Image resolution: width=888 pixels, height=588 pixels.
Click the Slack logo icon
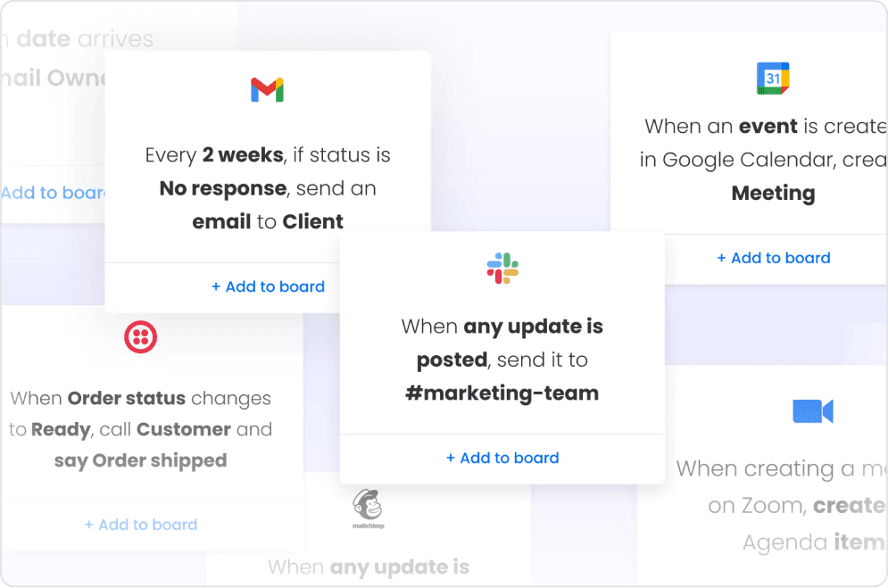(x=502, y=269)
